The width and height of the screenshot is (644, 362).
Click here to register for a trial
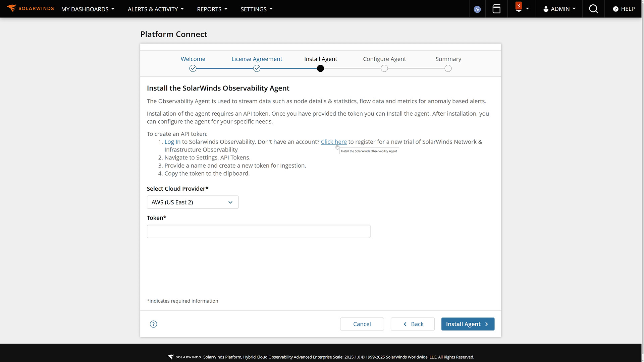[334, 141]
